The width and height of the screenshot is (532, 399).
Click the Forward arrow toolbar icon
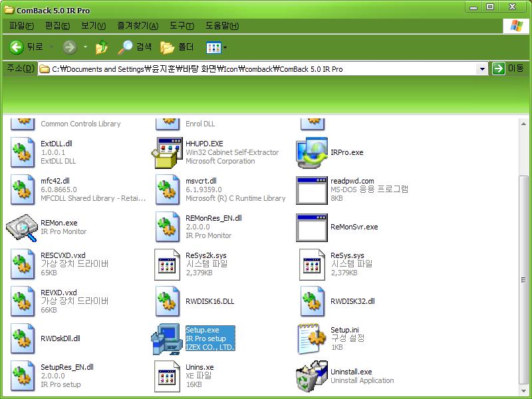(70, 47)
